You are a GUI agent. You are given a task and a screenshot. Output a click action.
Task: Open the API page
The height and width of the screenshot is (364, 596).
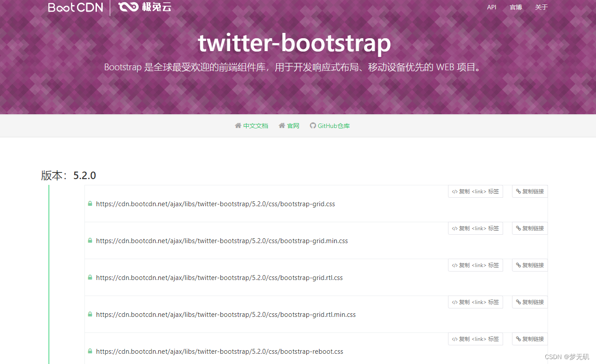coord(492,7)
